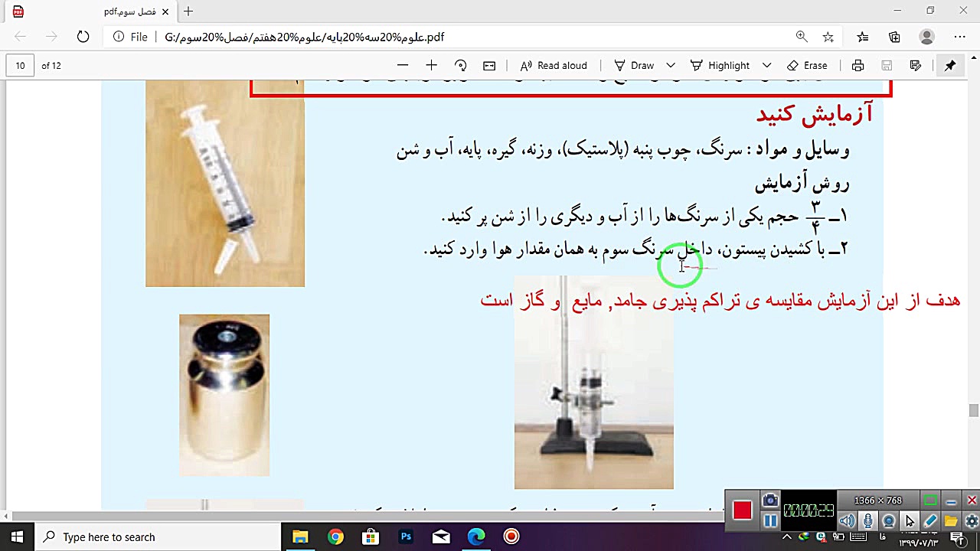Select the recorder's pencil drawing tool
980x551 pixels.
click(x=930, y=520)
